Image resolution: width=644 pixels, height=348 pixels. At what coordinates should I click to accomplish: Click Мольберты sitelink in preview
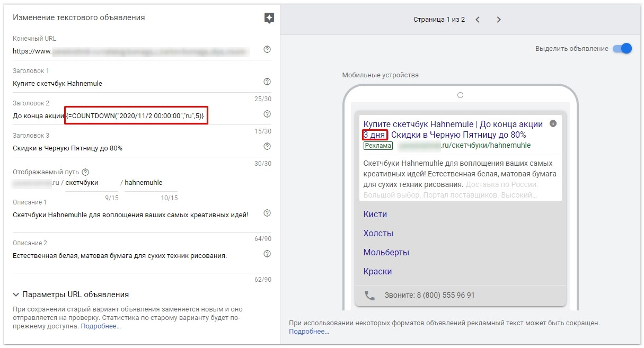tap(386, 253)
